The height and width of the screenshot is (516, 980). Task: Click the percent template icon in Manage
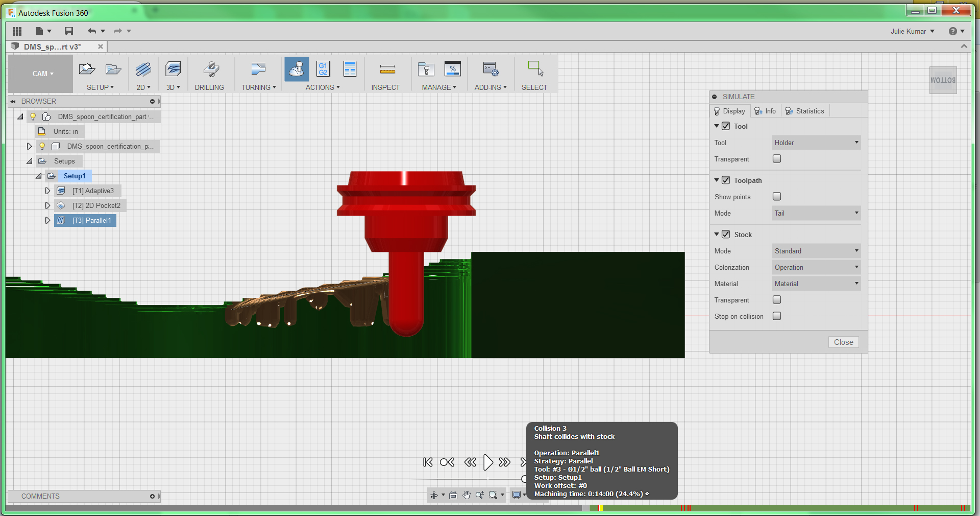click(453, 69)
